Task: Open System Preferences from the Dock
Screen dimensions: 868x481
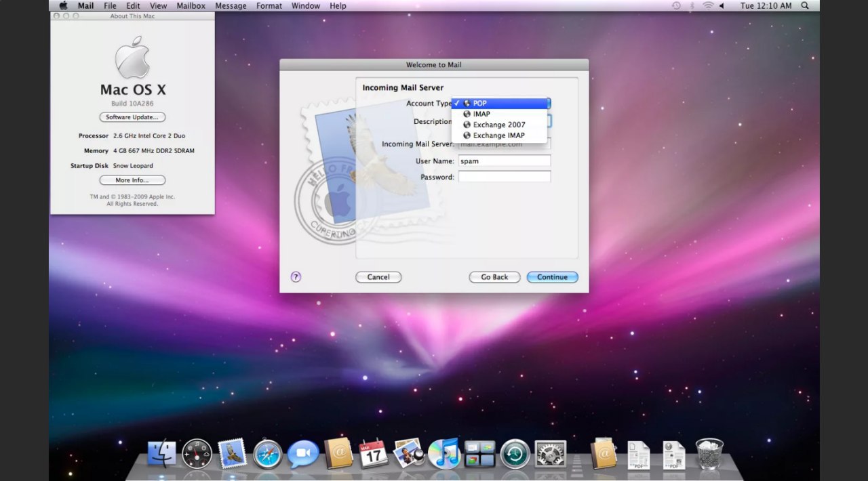Action: point(550,453)
